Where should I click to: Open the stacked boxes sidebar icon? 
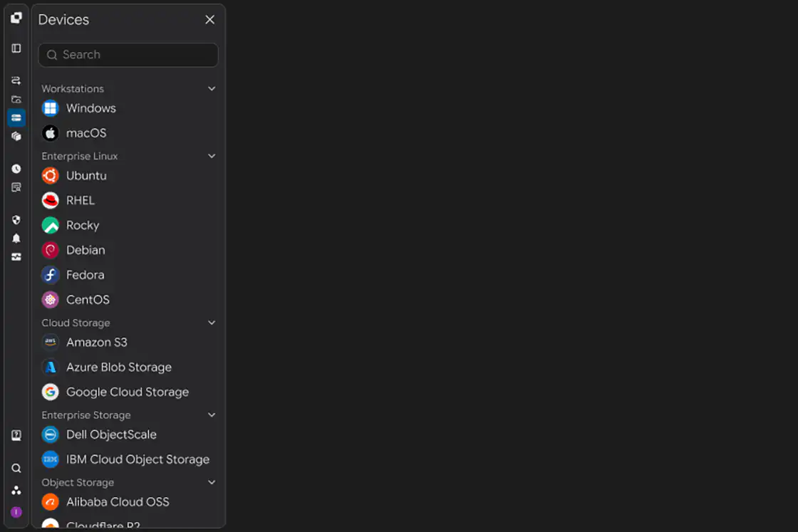click(x=16, y=136)
